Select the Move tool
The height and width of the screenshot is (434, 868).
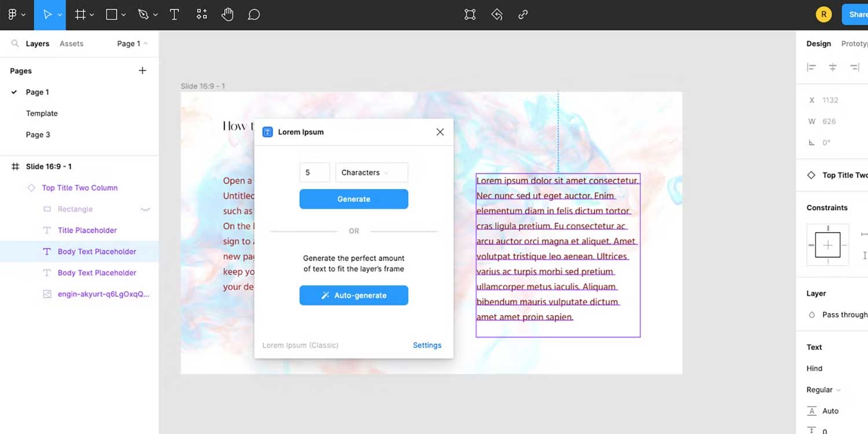(46, 14)
